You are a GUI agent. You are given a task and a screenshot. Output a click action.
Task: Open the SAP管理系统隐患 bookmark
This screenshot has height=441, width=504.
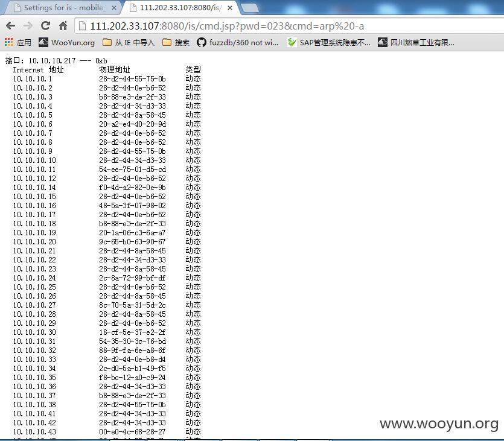coord(329,42)
